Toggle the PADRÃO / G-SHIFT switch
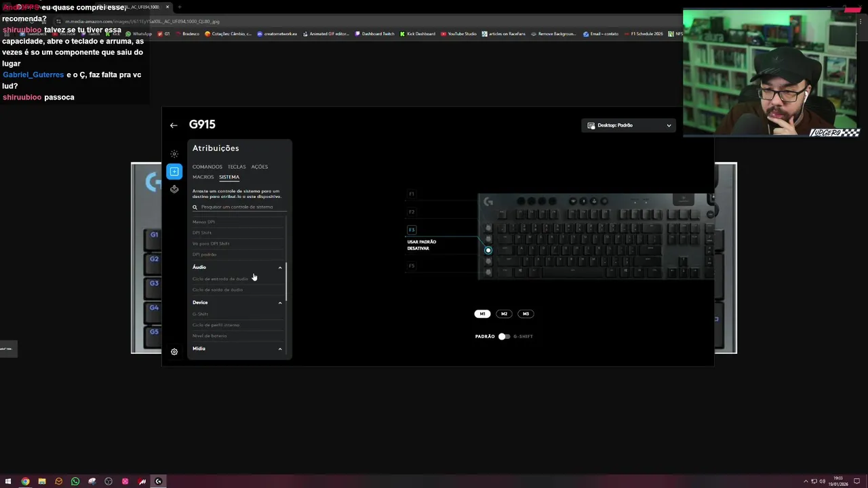868x488 pixels. pos(504,336)
